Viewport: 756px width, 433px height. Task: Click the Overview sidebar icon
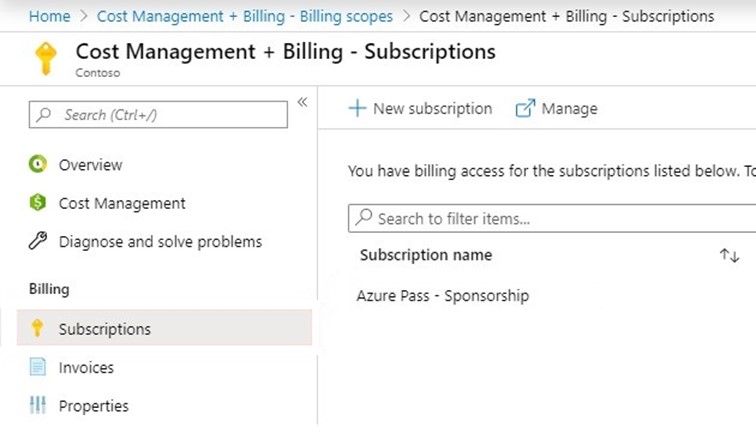pyautogui.click(x=38, y=164)
